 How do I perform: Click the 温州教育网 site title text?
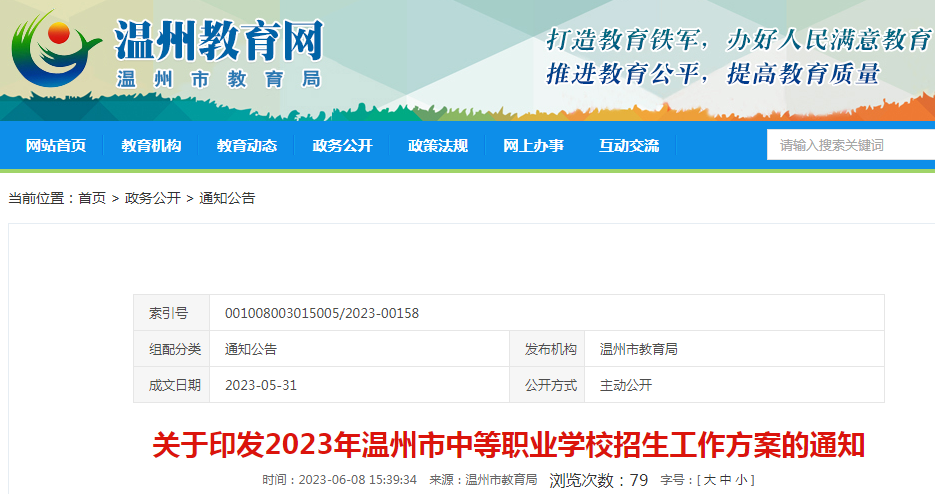click(x=218, y=41)
